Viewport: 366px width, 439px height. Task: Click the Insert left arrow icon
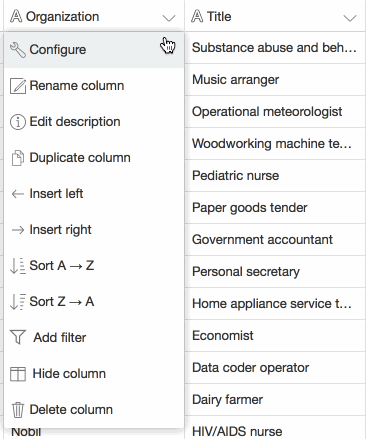(x=18, y=194)
